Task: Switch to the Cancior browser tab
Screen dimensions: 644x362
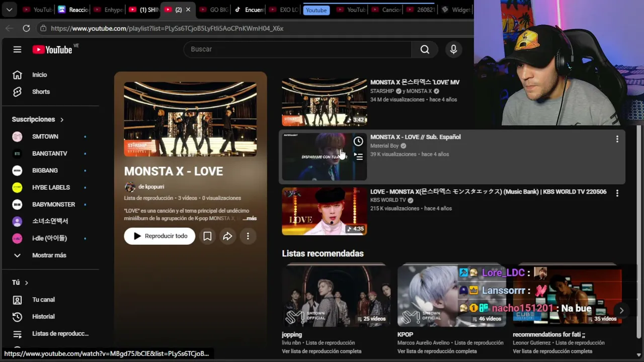Action: click(x=386, y=10)
